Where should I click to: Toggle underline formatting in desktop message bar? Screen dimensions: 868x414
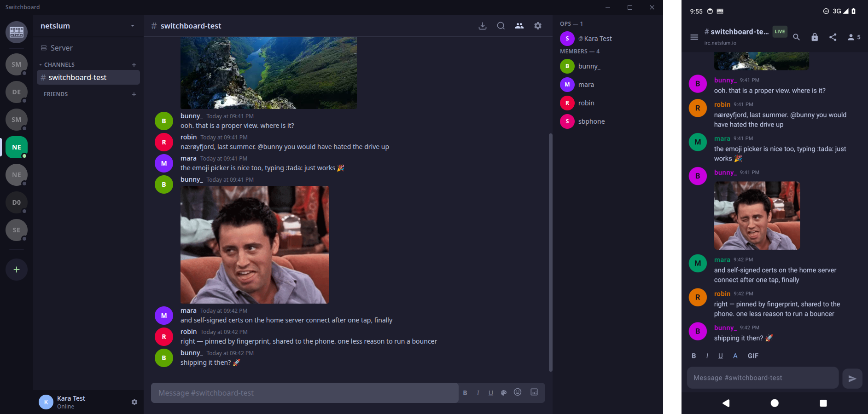coord(491,393)
